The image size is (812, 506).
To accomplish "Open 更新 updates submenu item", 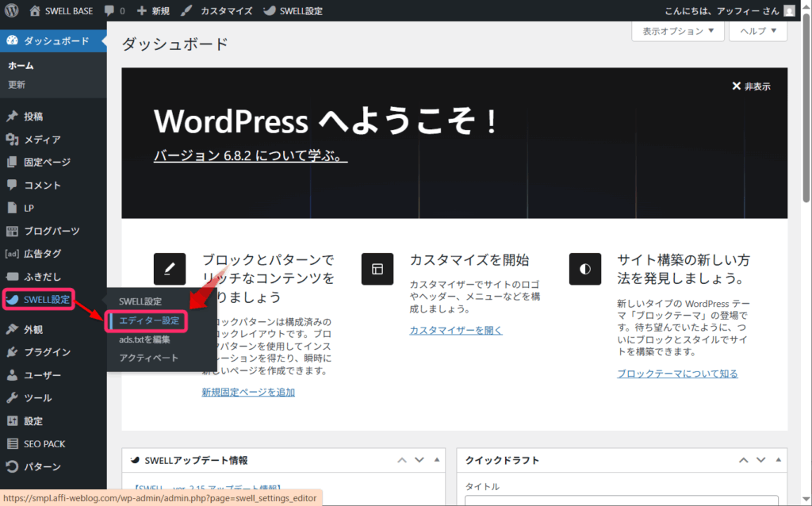I will click(x=17, y=84).
